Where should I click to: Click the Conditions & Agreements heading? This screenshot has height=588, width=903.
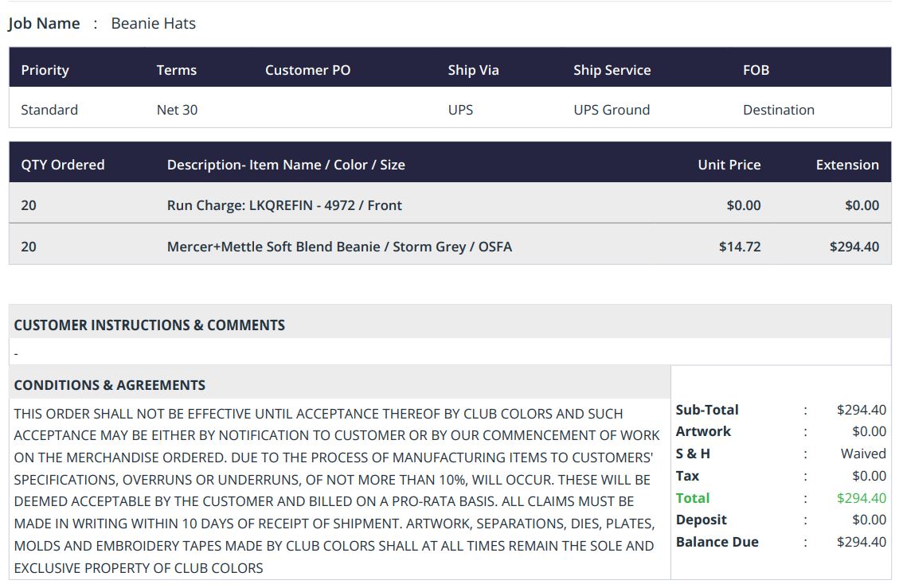point(109,385)
